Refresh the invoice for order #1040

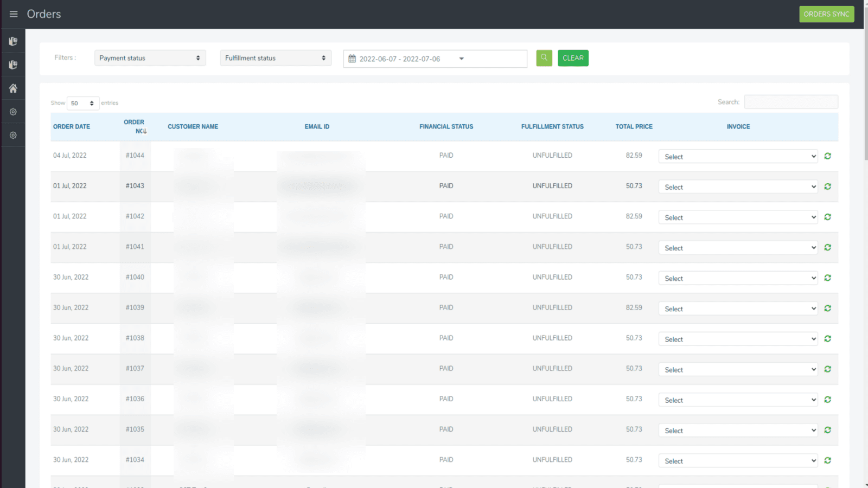[828, 278]
